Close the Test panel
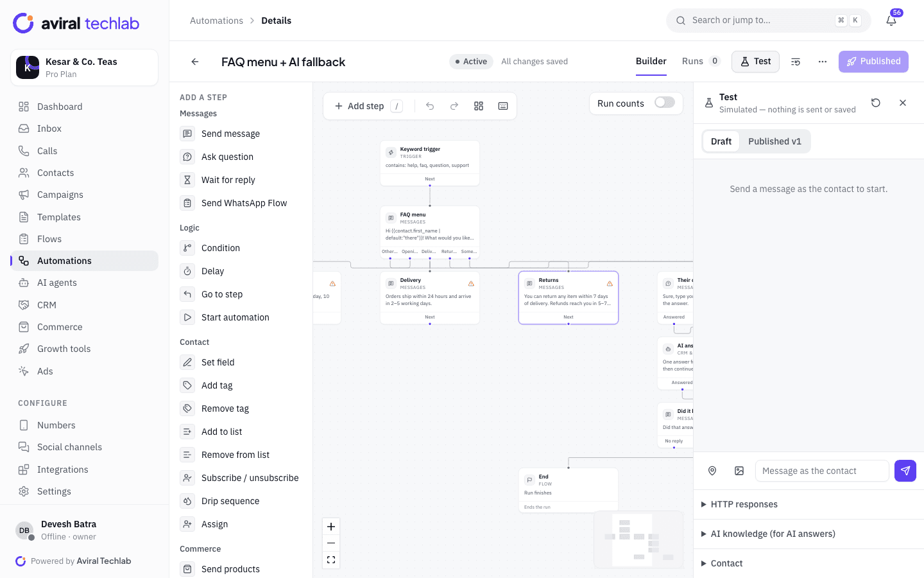The width and height of the screenshot is (924, 578). [x=903, y=103]
